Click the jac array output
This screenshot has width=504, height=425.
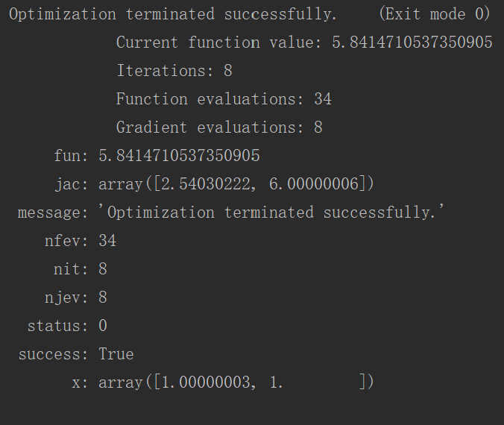236,184
